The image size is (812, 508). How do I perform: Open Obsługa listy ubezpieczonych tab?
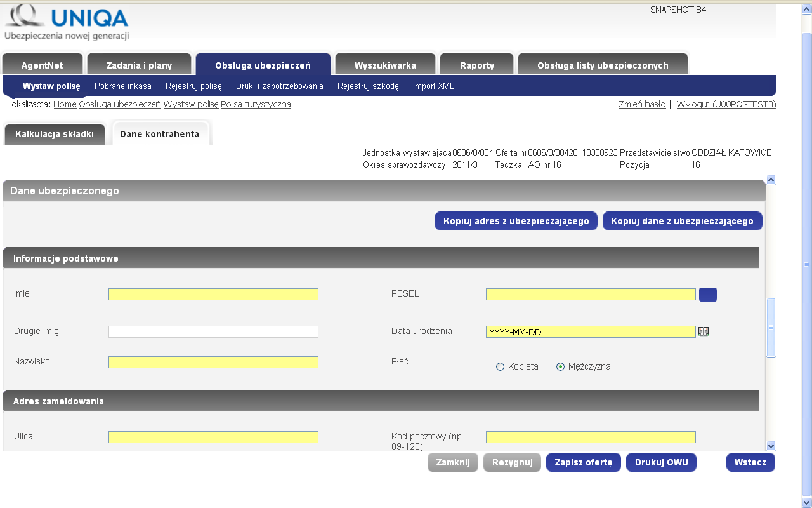click(603, 65)
